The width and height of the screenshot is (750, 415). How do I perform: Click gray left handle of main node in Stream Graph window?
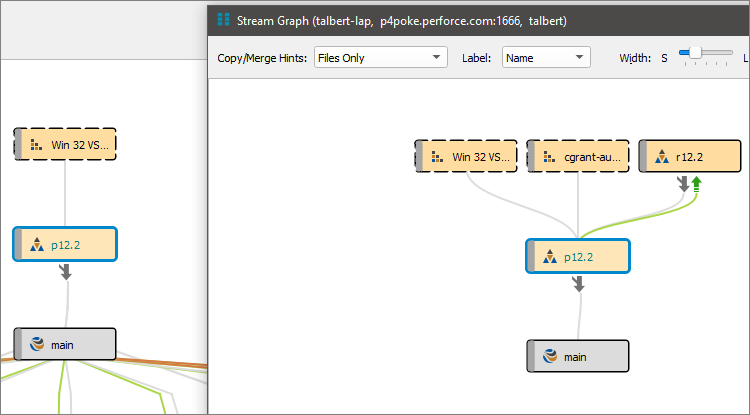[531, 356]
